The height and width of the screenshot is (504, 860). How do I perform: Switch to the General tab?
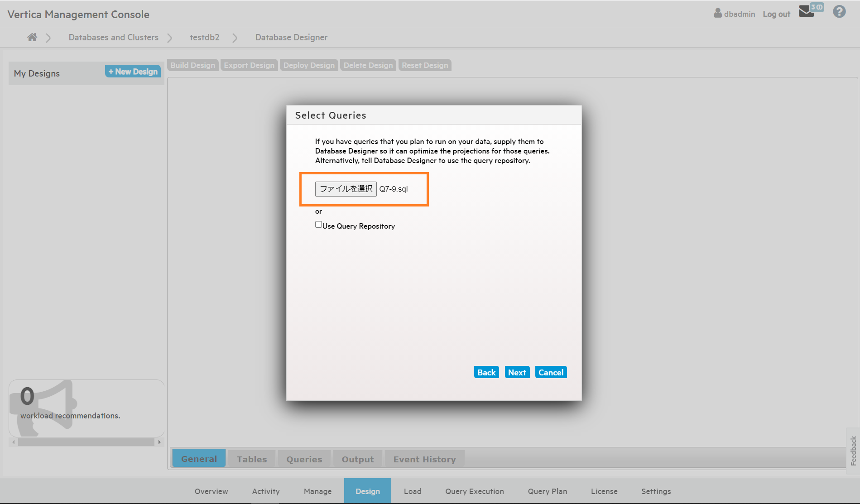[x=199, y=459]
